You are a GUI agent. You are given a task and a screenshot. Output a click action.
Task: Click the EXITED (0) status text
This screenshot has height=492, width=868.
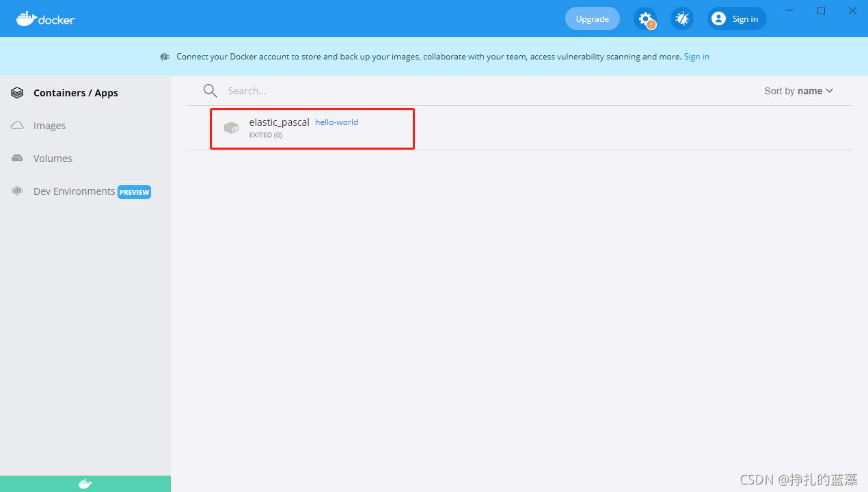pyautogui.click(x=265, y=135)
